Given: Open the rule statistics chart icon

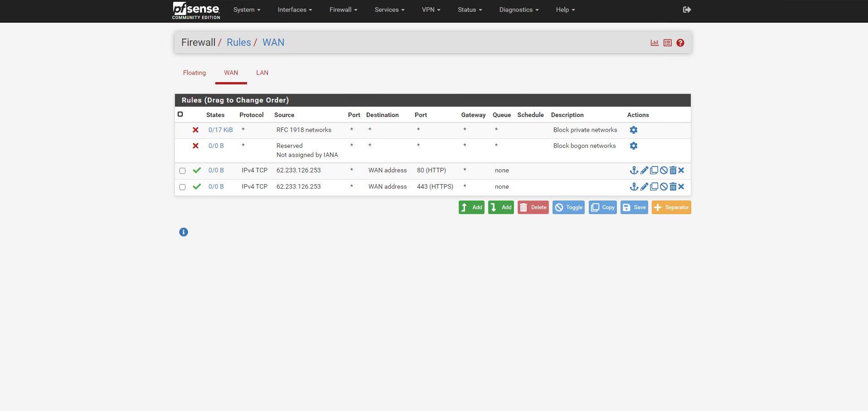Looking at the screenshot, I should click(x=655, y=43).
